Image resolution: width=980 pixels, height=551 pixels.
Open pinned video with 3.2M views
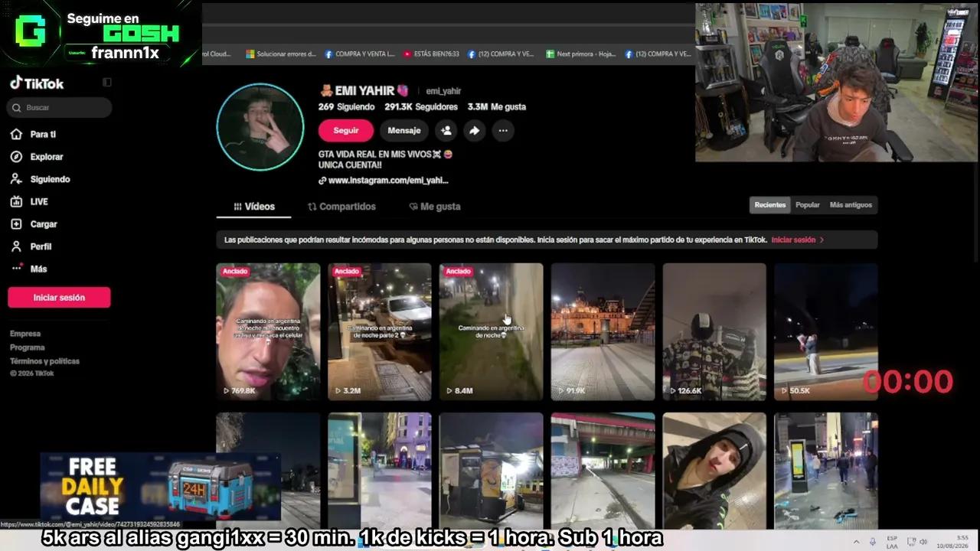380,331
